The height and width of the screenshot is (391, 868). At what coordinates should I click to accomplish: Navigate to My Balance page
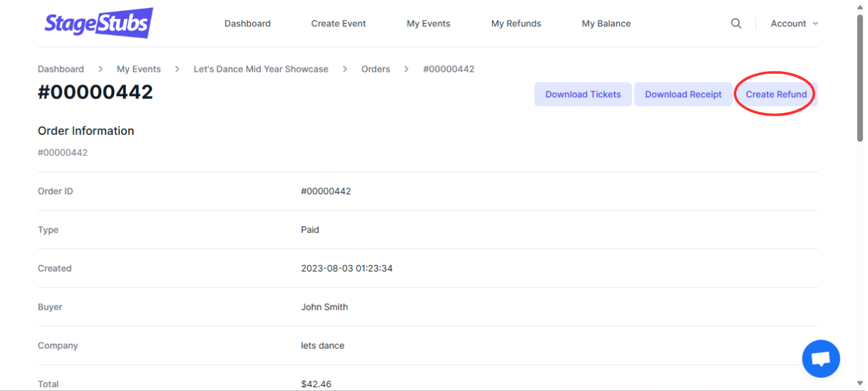pyautogui.click(x=606, y=24)
